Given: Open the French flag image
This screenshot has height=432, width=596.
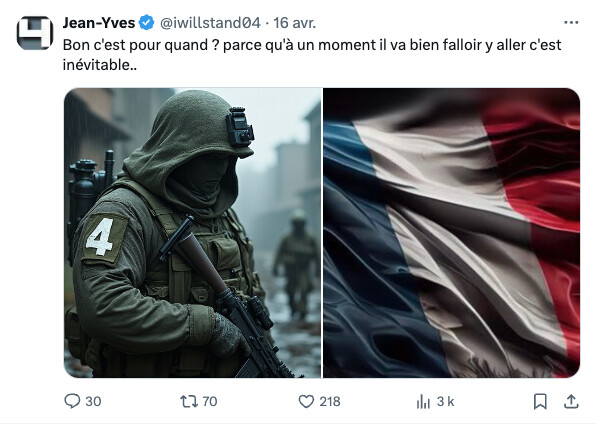Looking at the screenshot, I should pyautogui.click(x=452, y=233).
